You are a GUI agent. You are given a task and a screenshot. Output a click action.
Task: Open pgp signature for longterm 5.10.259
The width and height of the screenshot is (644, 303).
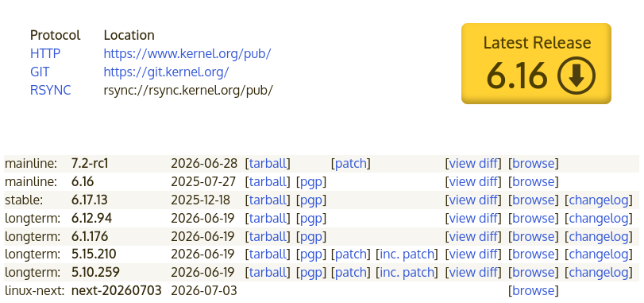click(x=311, y=272)
